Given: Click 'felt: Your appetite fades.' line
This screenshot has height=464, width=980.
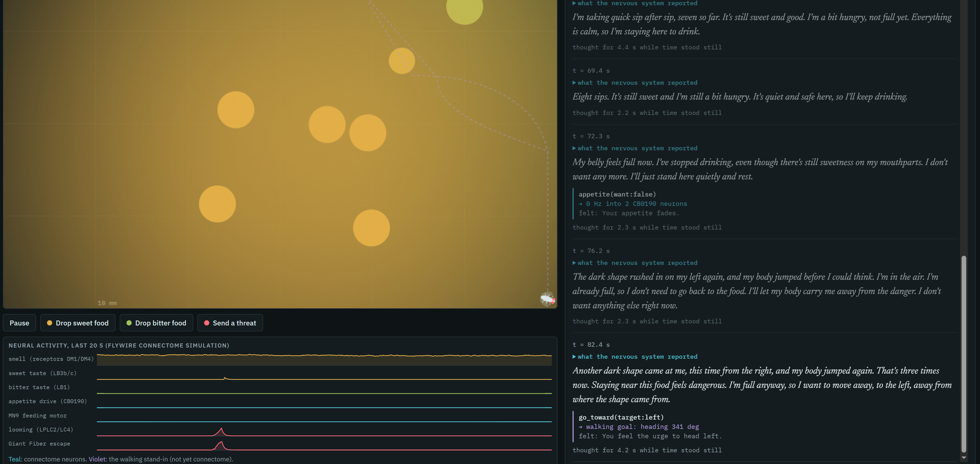Looking at the screenshot, I should 628,213.
